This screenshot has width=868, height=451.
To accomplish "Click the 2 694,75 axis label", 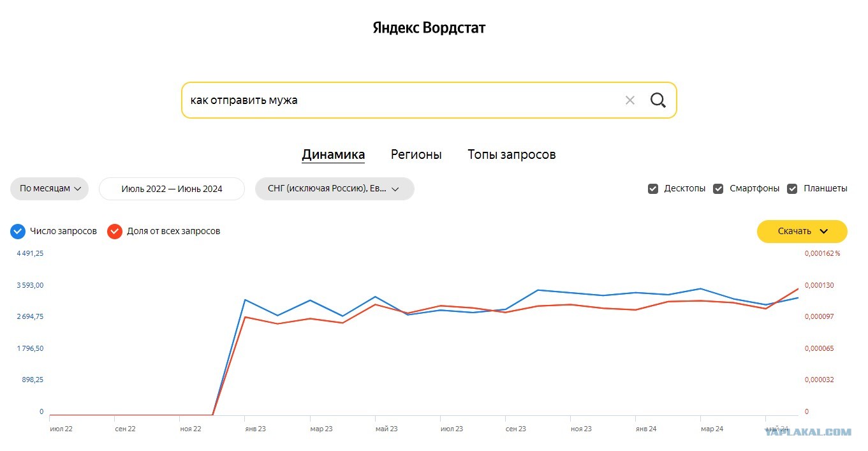I will 30,316.
